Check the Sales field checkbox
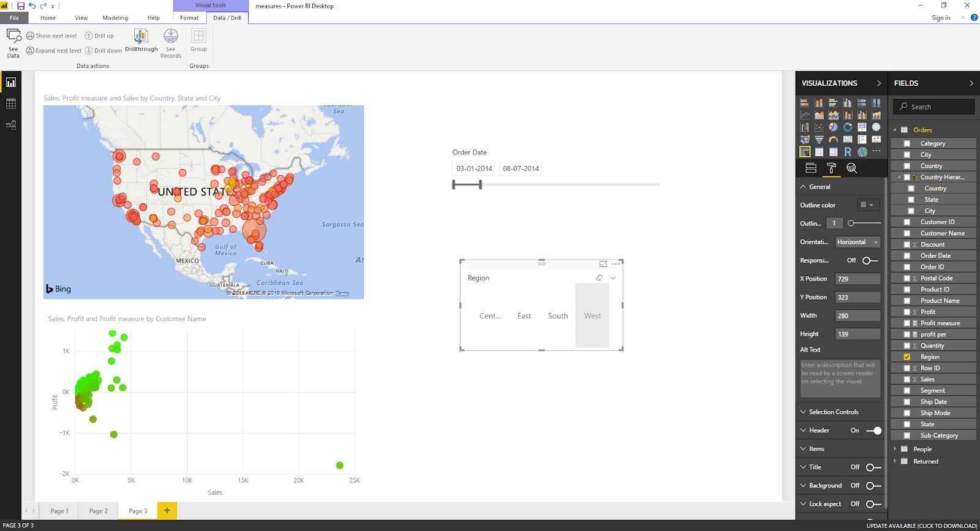The image size is (980, 531). [907, 380]
